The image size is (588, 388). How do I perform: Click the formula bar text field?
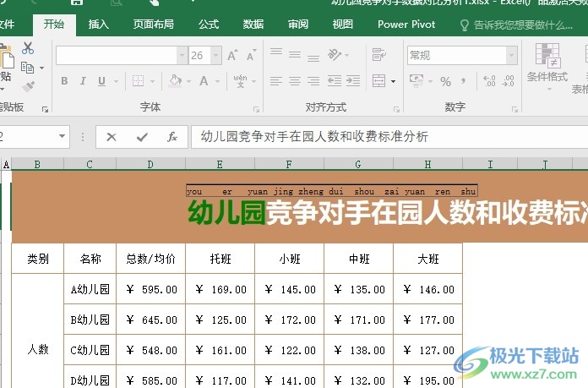pos(389,137)
